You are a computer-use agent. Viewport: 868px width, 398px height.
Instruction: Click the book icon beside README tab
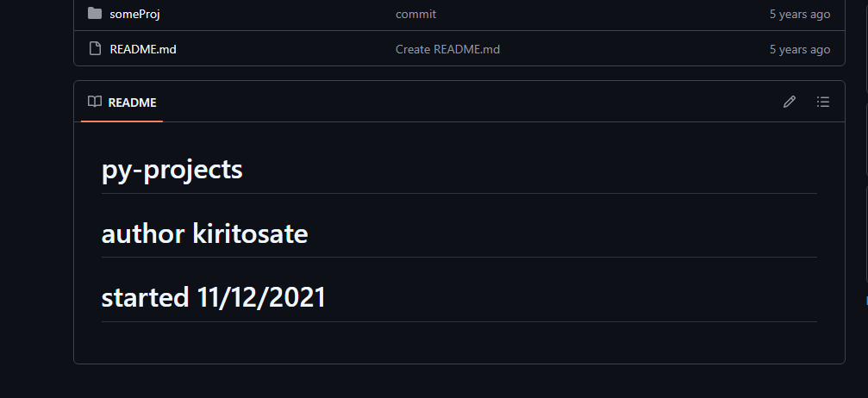(x=95, y=102)
